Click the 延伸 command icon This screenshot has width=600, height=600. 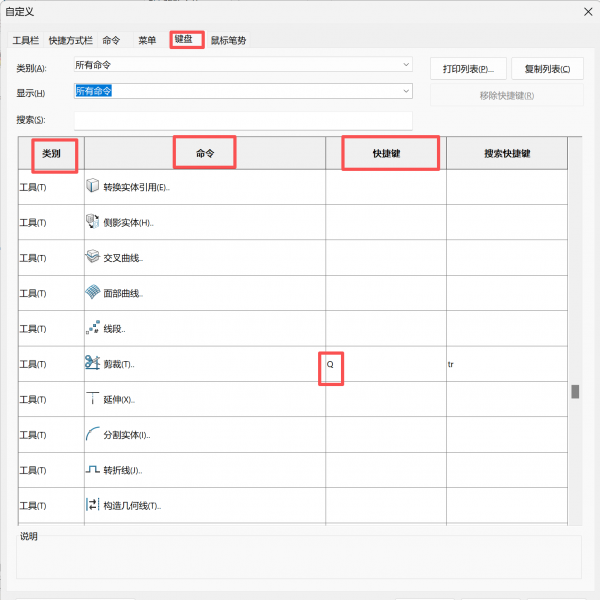click(x=92, y=398)
